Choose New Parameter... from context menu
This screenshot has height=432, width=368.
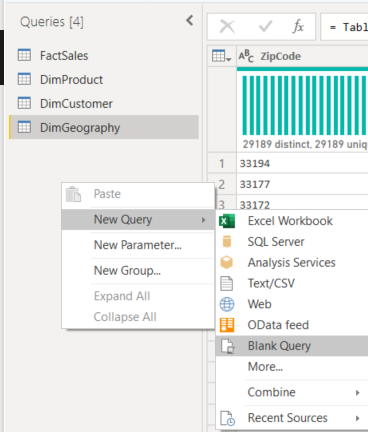click(x=138, y=245)
